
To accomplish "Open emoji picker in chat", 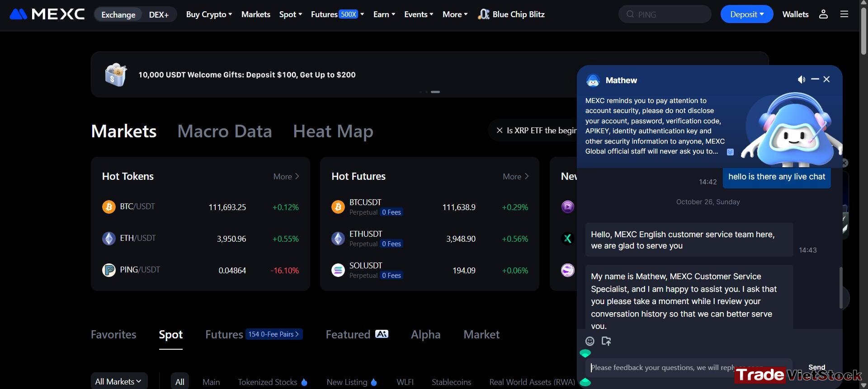I will (590, 341).
